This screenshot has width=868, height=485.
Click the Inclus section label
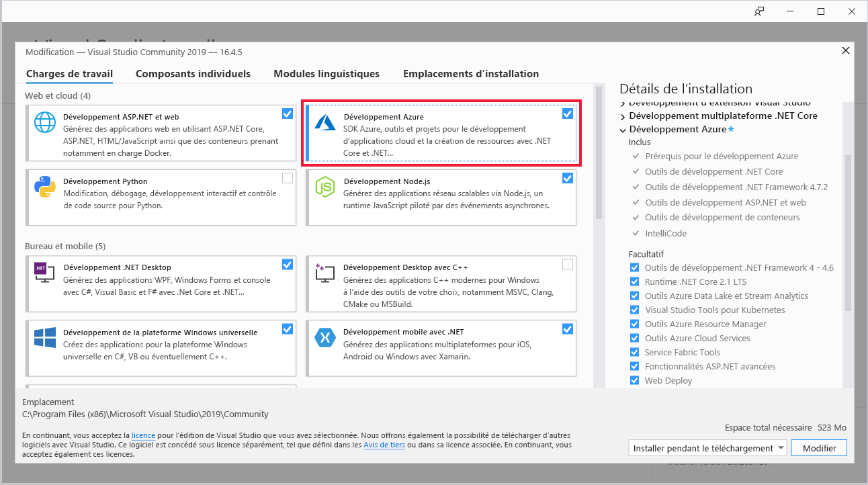640,142
